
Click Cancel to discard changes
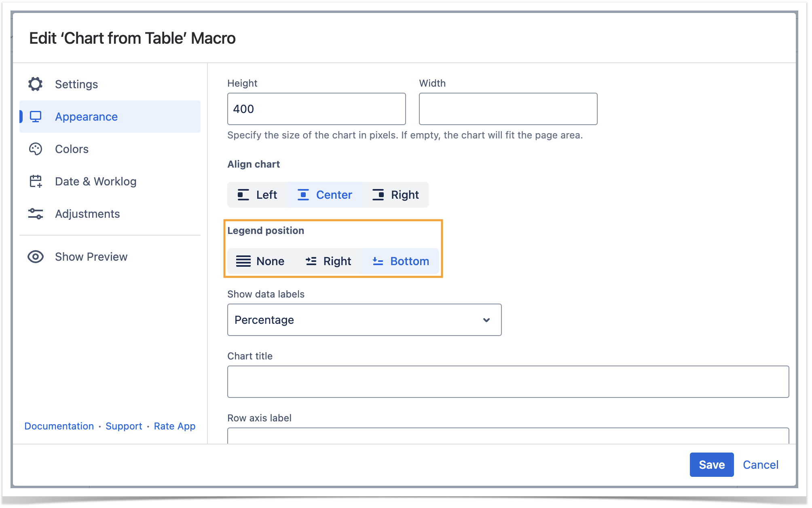760,465
